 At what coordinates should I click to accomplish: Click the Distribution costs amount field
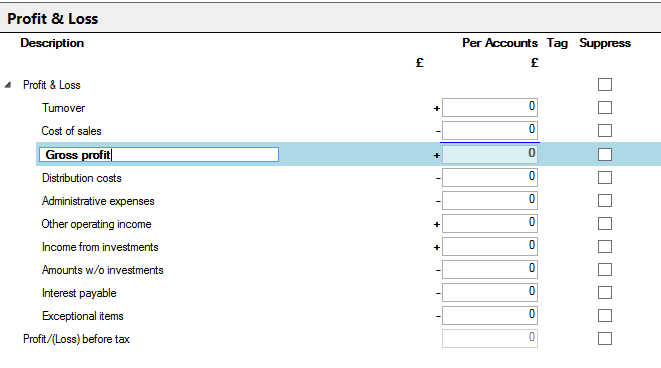click(x=490, y=177)
